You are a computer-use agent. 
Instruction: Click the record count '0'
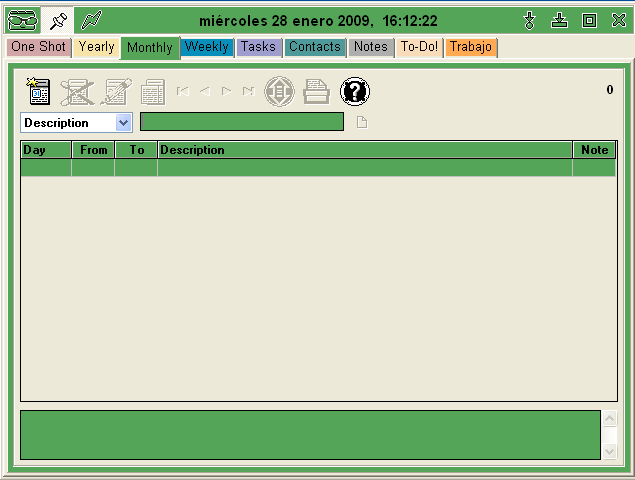(609, 90)
